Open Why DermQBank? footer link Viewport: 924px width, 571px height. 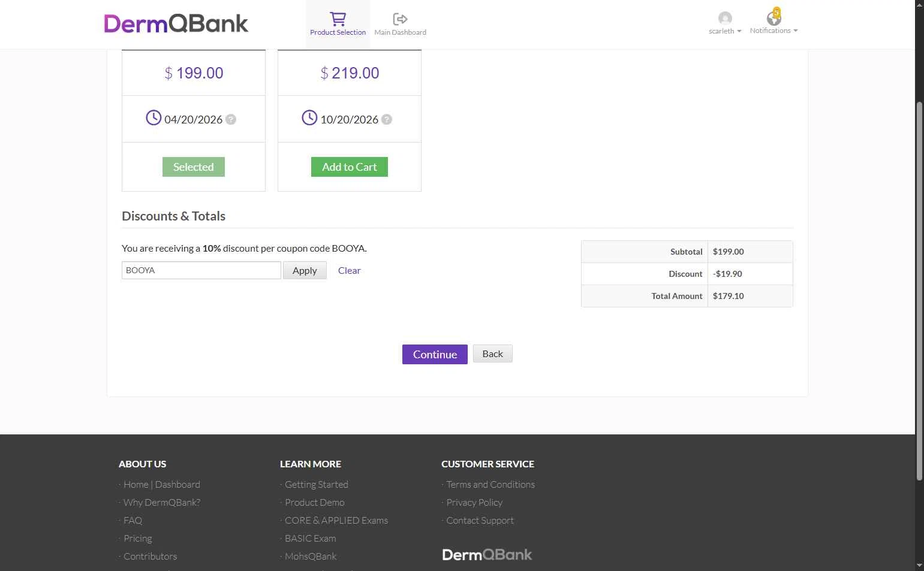pos(162,502)
